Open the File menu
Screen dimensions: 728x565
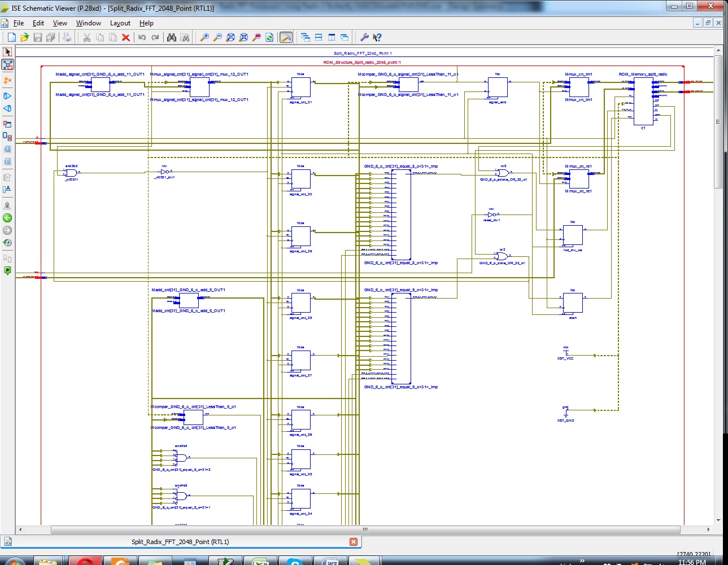click(x=19, y=23)
